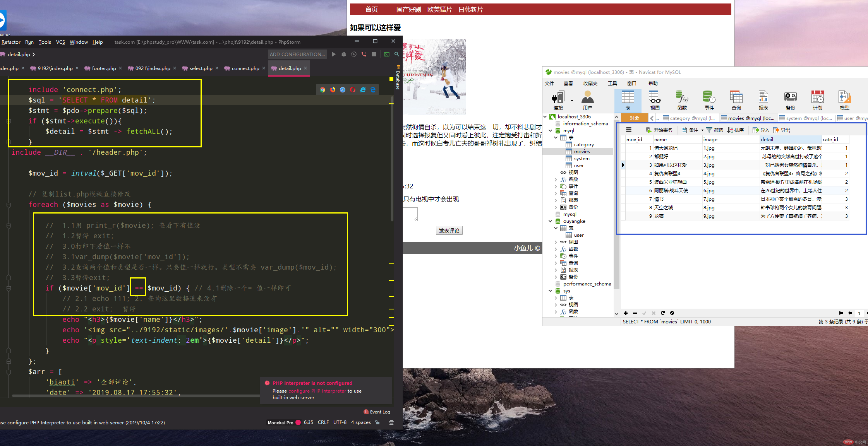Click the Debug icon in PhpStorm toolbar
The image size is (868, 446).
point(342,54)
